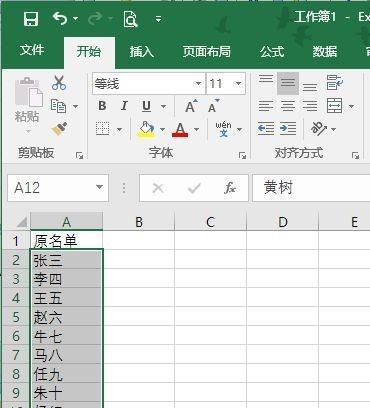The image size is (370, 408).
Task: Expand the font size 11 dropdown
Action: click(x=238, y=83)
